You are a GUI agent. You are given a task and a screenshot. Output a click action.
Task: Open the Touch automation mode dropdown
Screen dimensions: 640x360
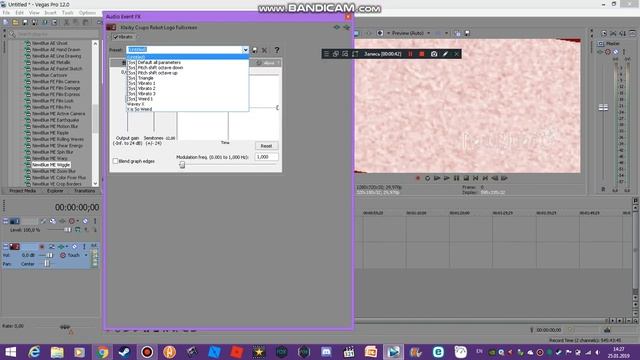(86, 255)
